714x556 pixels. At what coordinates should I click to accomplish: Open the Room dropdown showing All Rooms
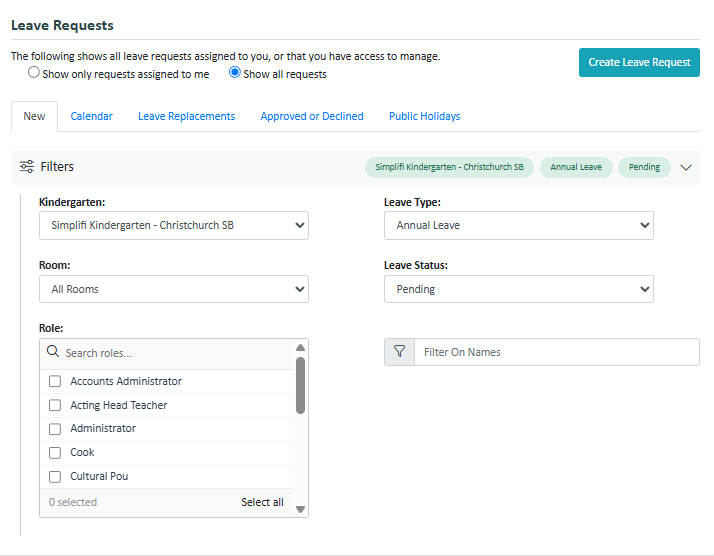[174, 289]
